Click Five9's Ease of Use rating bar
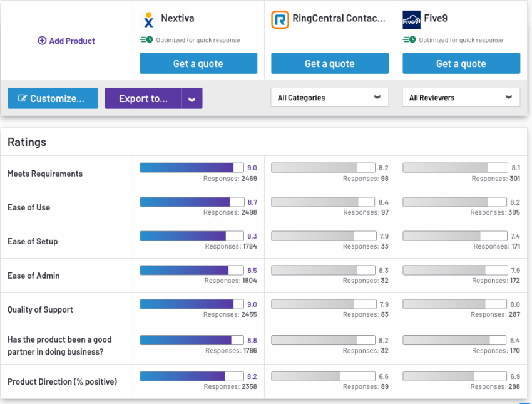The height and width of the screenshot is (404, 532). [454, 202]
